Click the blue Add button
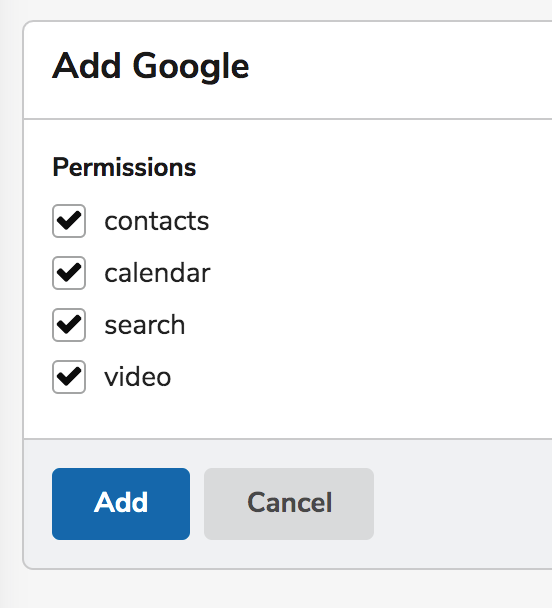Screen dimensions: 552x608 click(x=121, y=504)
